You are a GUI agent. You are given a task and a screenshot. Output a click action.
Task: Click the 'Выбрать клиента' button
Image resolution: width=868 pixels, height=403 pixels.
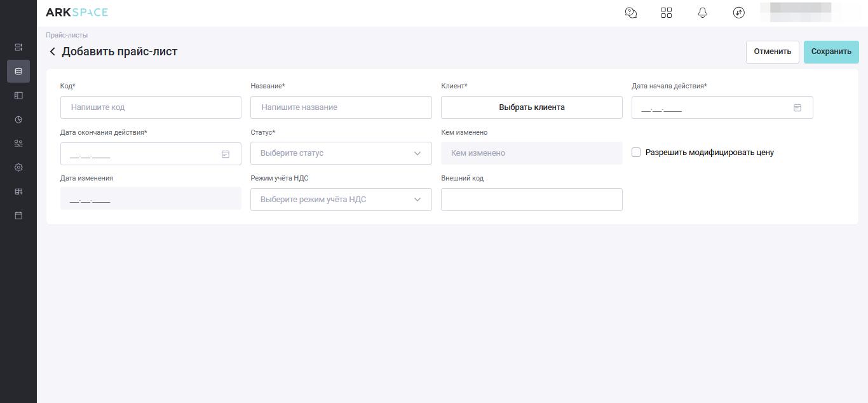pos(531,107)
